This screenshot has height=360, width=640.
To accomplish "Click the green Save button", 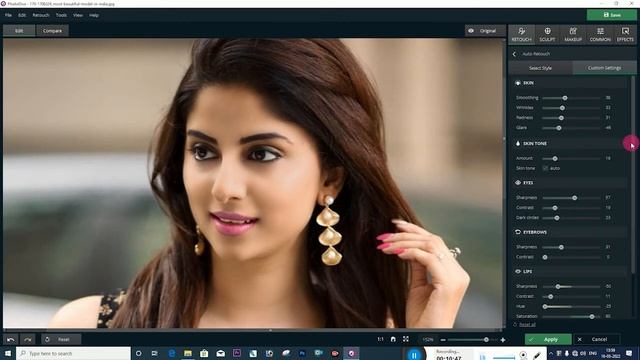I will pyautogui.click(x=611, y=15).
